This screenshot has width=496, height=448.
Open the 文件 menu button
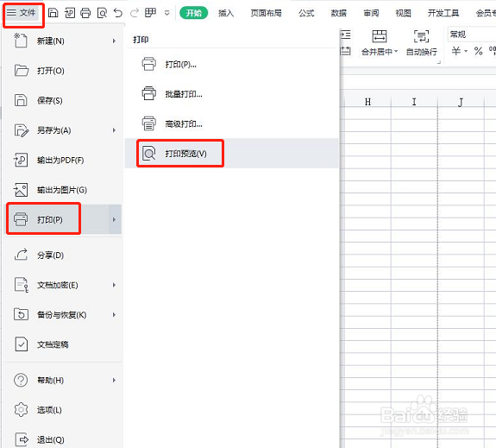click(x=22, y=13)
